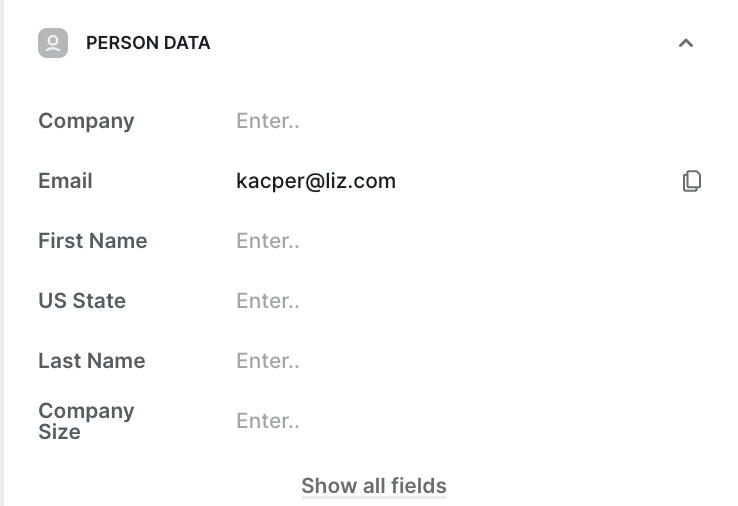
Task: Click the Email field label
Action: [x=65, y=181]
